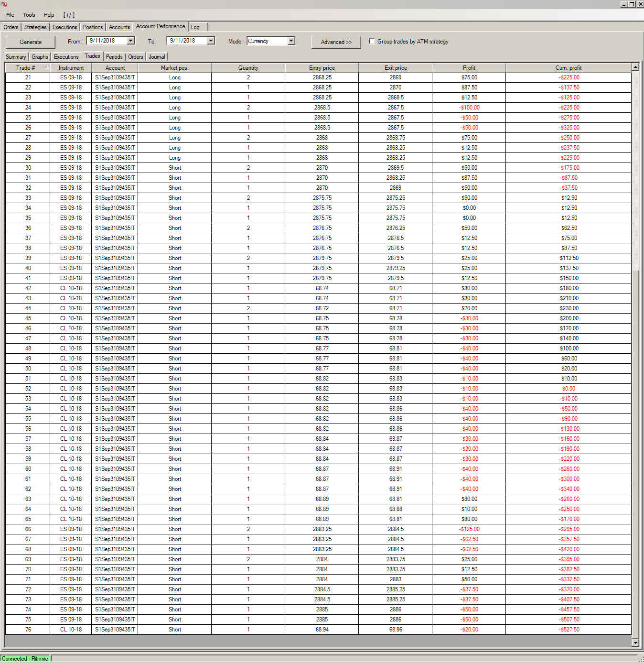Viewport: 644px width, 663px height.
Task: Sort by the Account column header
Action: [x=115, y=68]
